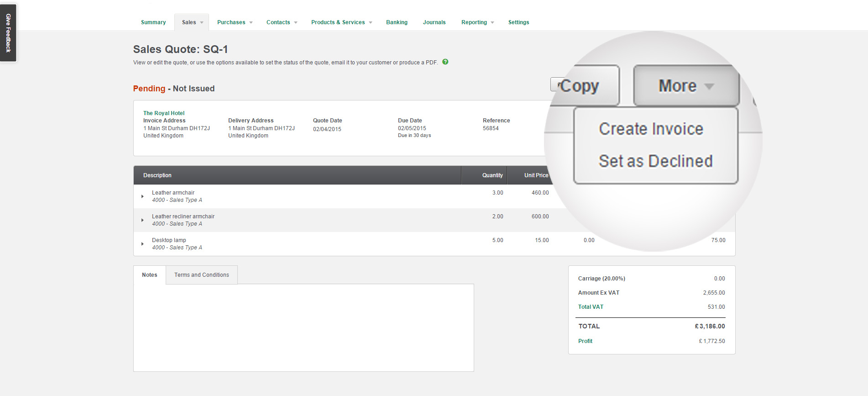868x396 pixels.
Task: Click the Give Feedback side button
Action: [x=8, y=33]
